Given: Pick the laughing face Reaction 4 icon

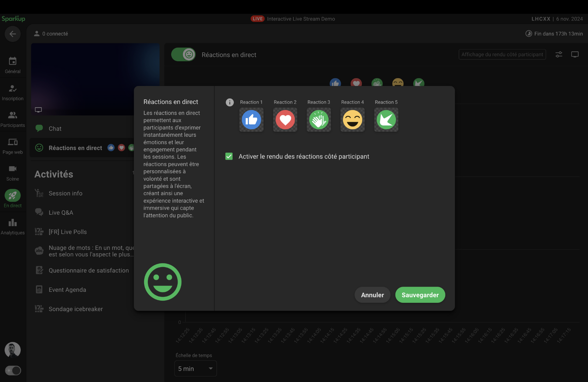Looking at the screenshot, I should [x=352, y=120].
